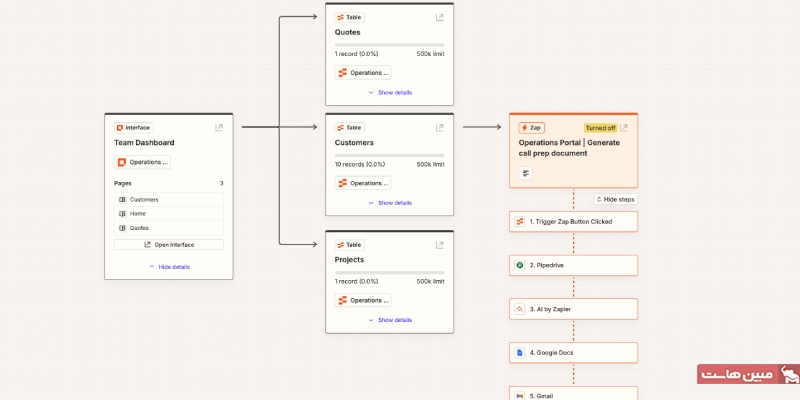Screen dimensions: 800x400
Task: Click the AI by Zapier step icon
Action: tap(520, 308)
